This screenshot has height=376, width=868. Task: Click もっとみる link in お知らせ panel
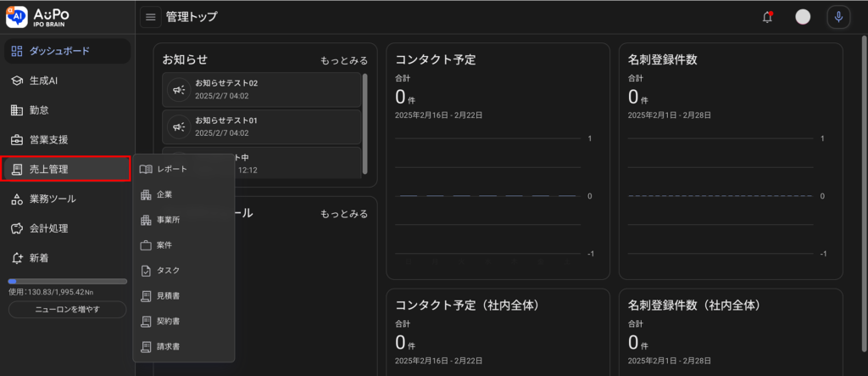click(x=343, y=61)
